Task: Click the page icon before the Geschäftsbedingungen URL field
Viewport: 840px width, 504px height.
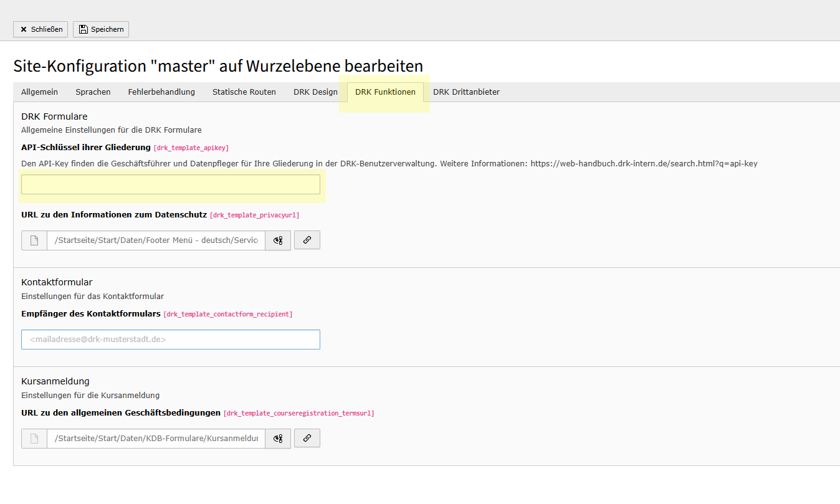Action: point(34,438)
